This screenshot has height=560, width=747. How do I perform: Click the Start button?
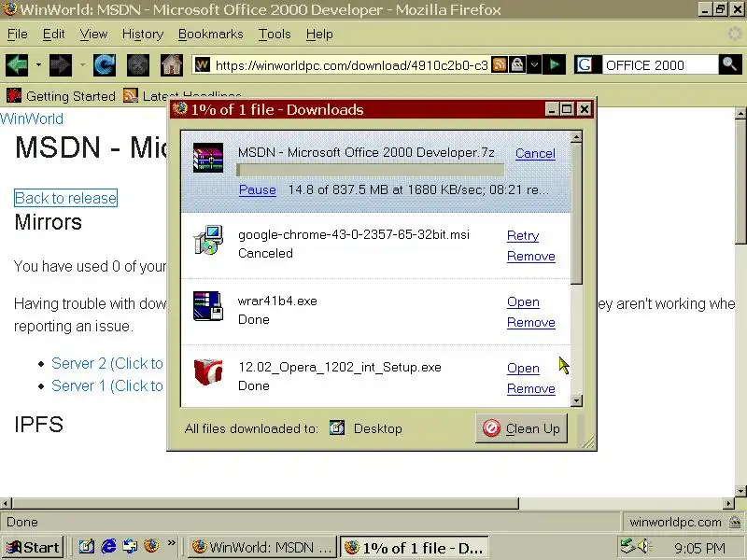coord(33,547)
